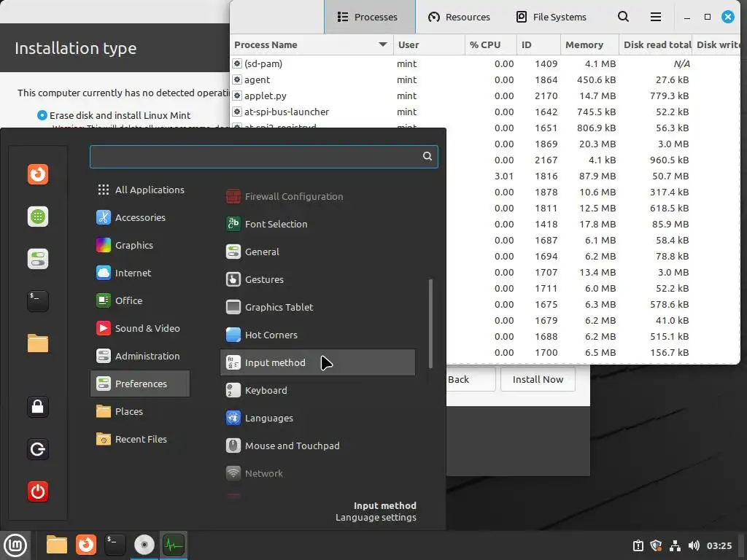Viewport: 747px width, 560px height.
Task: Open Places category
Action: click(140, 411)
